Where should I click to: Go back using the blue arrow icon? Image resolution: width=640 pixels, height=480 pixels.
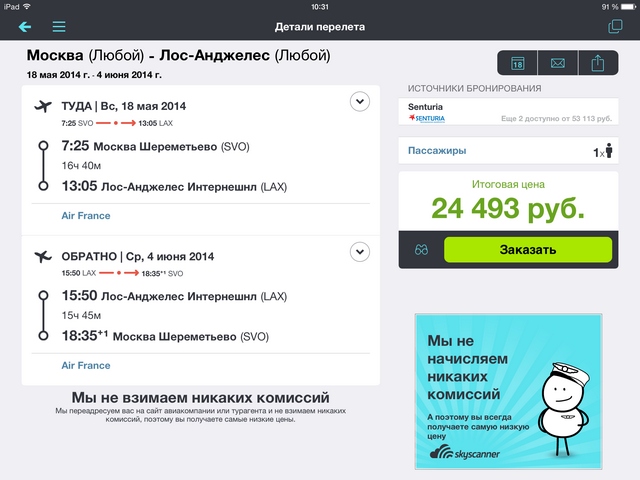click(25, 27)
